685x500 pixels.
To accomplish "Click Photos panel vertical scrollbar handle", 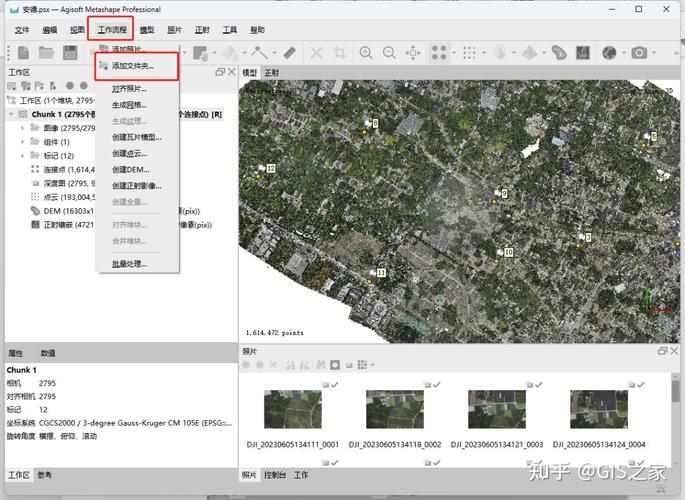I will tap(675, 391).
